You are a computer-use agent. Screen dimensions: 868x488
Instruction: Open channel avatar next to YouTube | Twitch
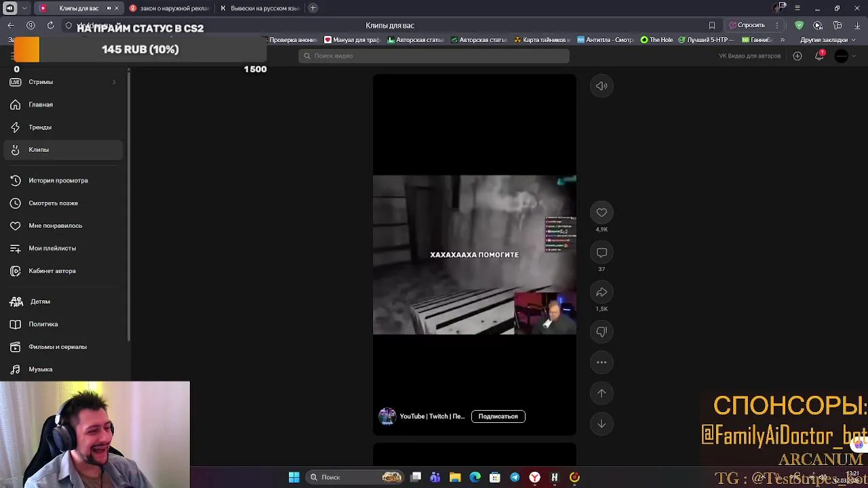tap(387, 416)
